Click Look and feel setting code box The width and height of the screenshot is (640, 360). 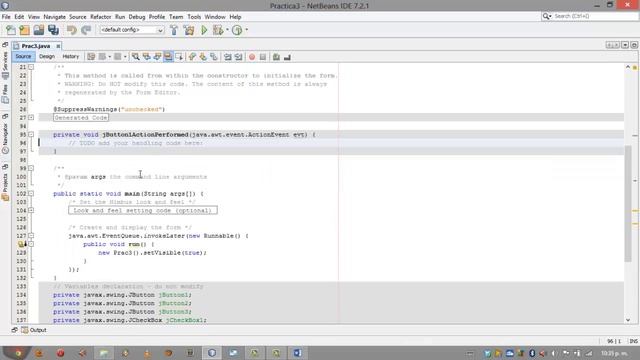coord(143,210)
